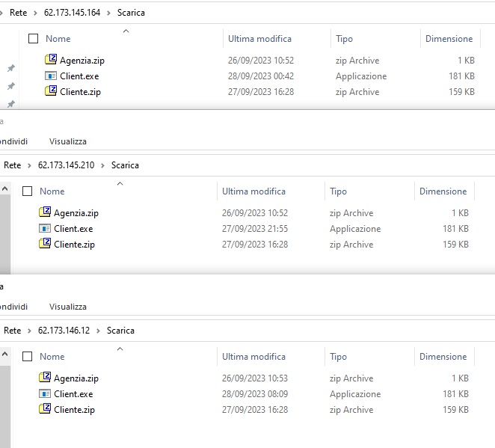The height and width of the screenshot is (448, 495).
Task: Click date 28/09/2023 08:09 of Client.exe
Action: tap(255, 394)
